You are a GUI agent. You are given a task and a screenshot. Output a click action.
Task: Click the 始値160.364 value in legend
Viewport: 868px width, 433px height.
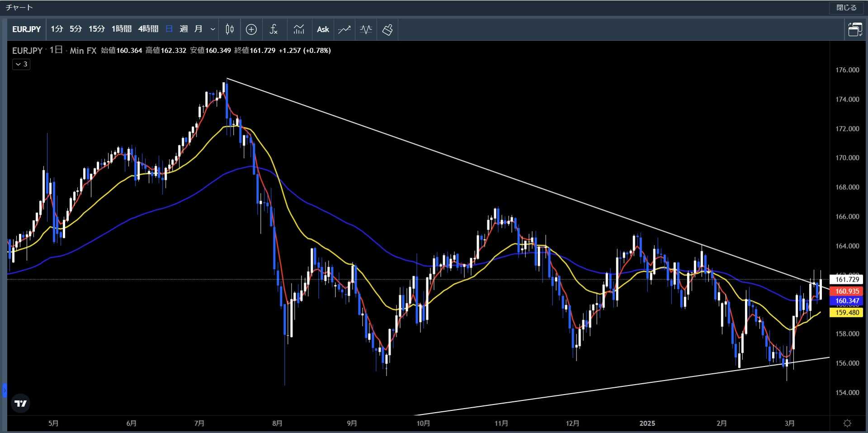[122, 51]
